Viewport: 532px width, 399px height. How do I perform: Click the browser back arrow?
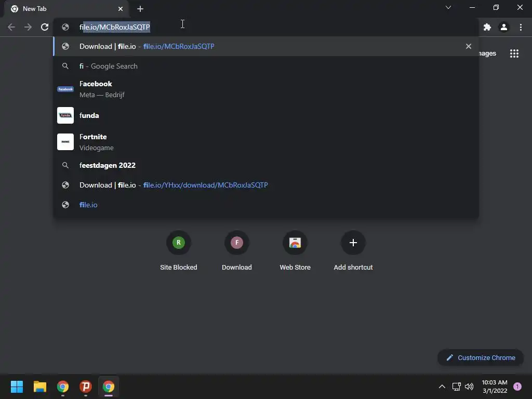pos(11,27)
